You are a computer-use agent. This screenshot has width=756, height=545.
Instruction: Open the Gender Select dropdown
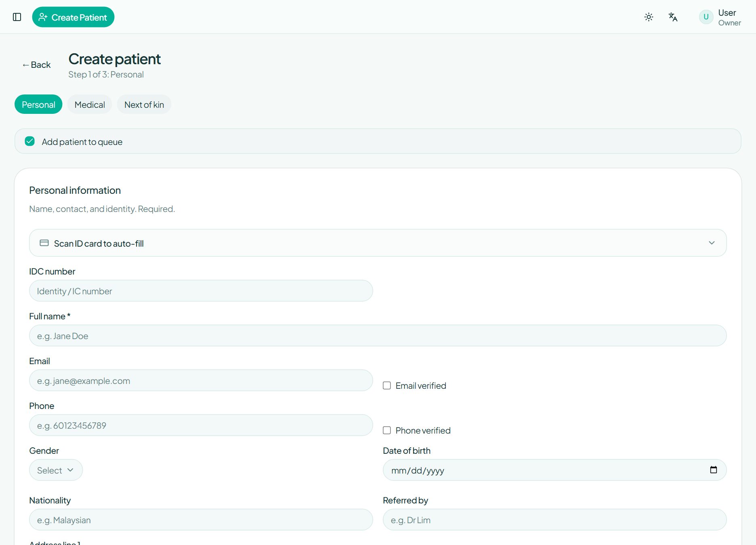click(x=56, y=470)
